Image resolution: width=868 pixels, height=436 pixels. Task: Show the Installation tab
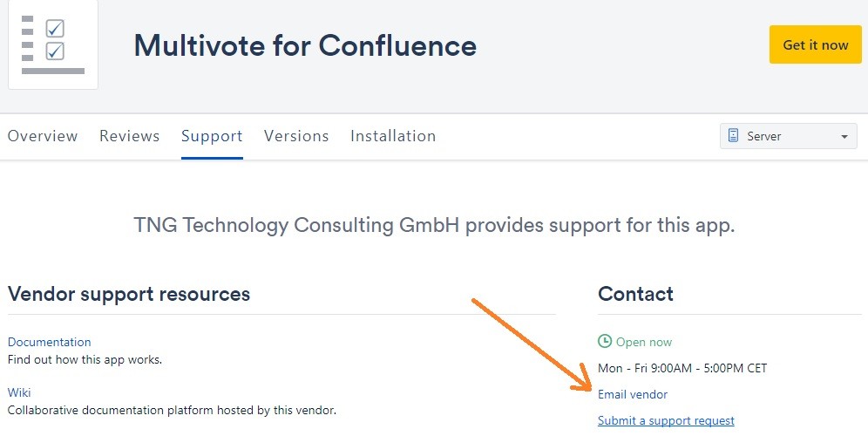pyautogui.click(x=393, y=136)
